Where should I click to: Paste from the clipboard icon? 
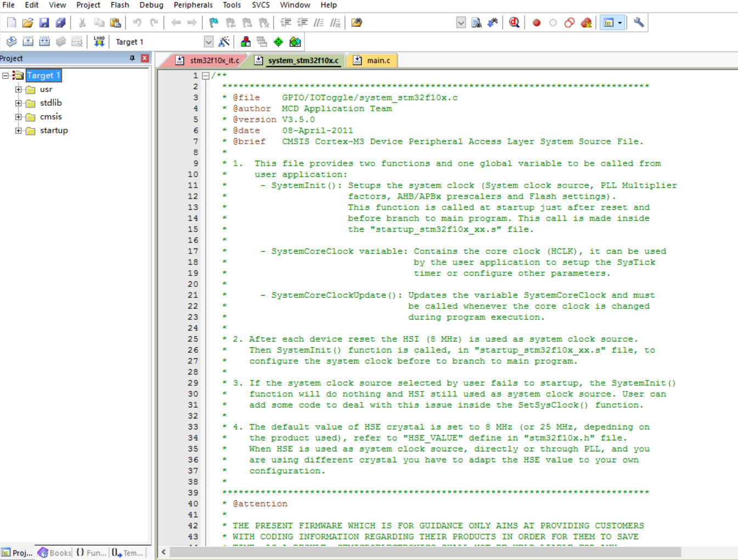(x=115, y=22)
